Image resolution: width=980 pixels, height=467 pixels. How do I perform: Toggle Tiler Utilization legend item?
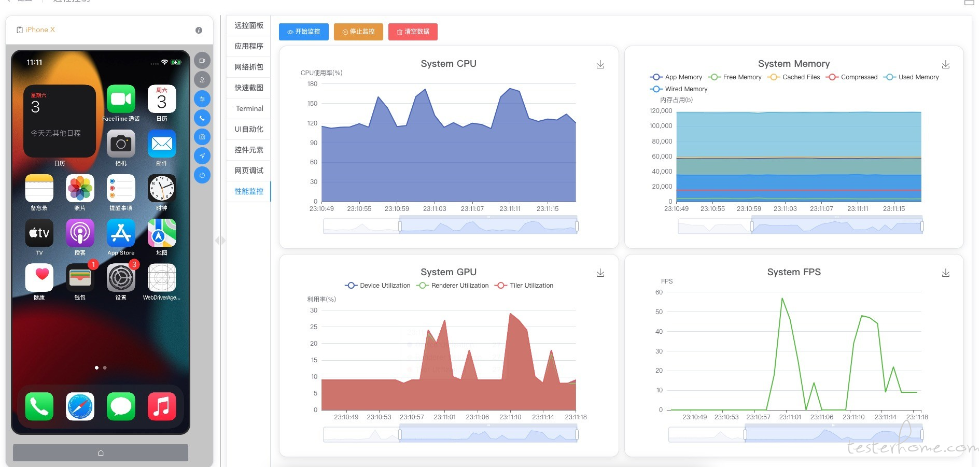[524, 286]
